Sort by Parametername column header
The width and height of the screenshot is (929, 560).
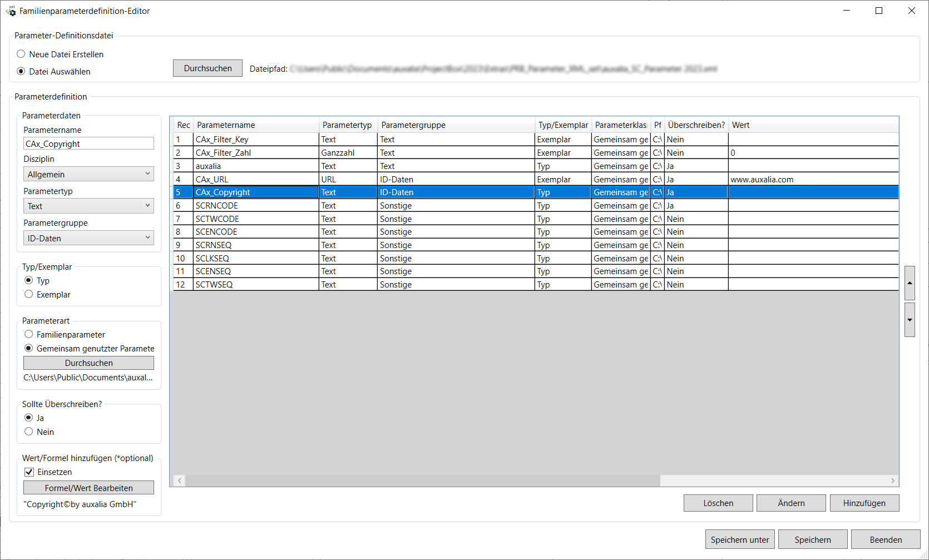(256, 125)
